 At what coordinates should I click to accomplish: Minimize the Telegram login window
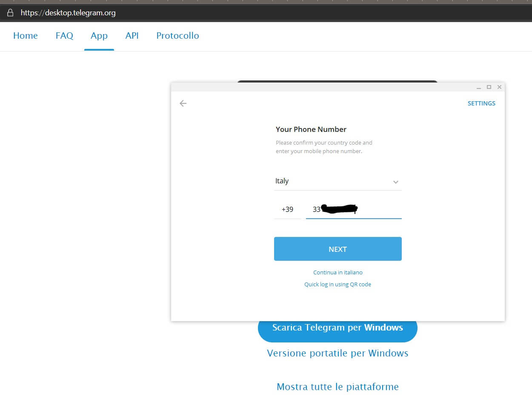(478, 87)
